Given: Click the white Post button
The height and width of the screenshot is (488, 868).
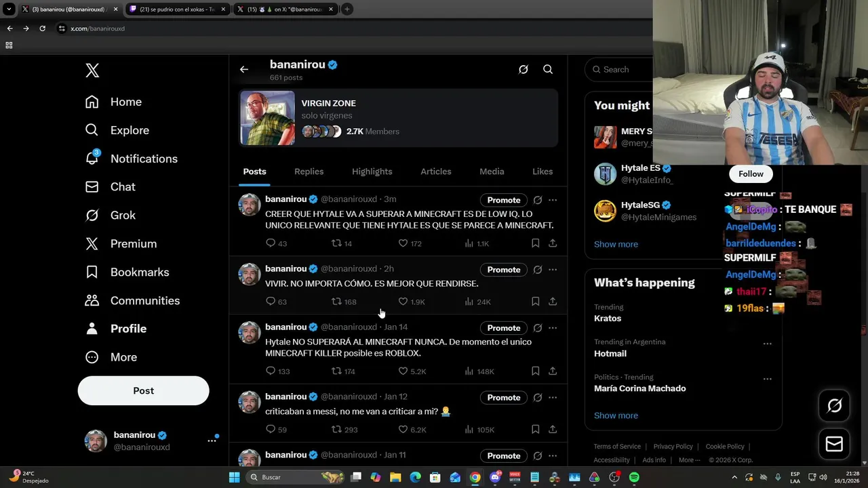Looking at the screenshot, I should (143, 390).
